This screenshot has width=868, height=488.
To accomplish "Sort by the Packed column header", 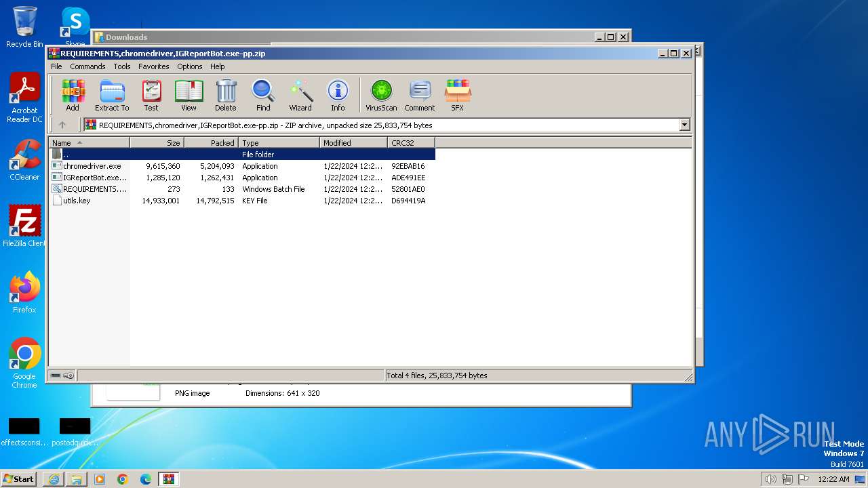I will (211, 143).
